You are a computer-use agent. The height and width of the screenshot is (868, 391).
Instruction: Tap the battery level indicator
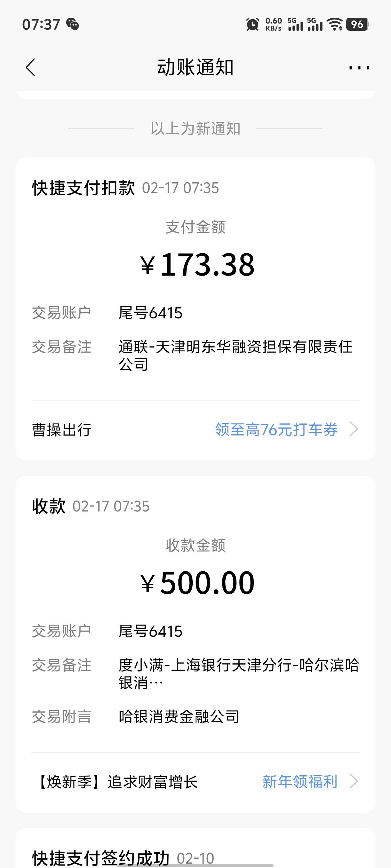pyautogui.click(x=357, y=24)
